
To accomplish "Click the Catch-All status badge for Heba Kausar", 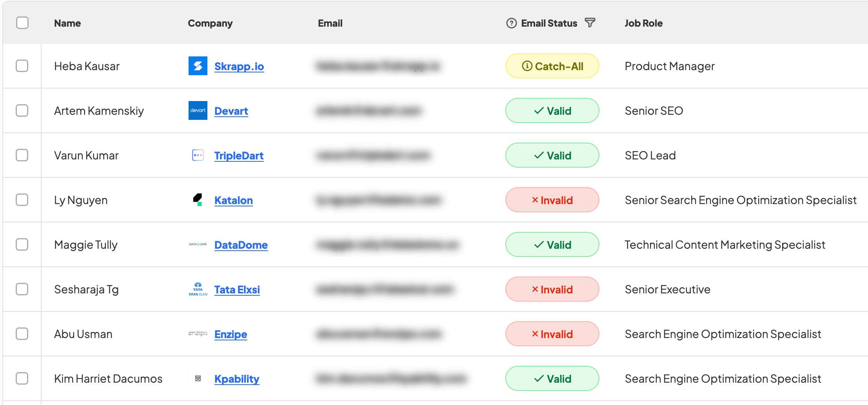I will pos(552,66).
